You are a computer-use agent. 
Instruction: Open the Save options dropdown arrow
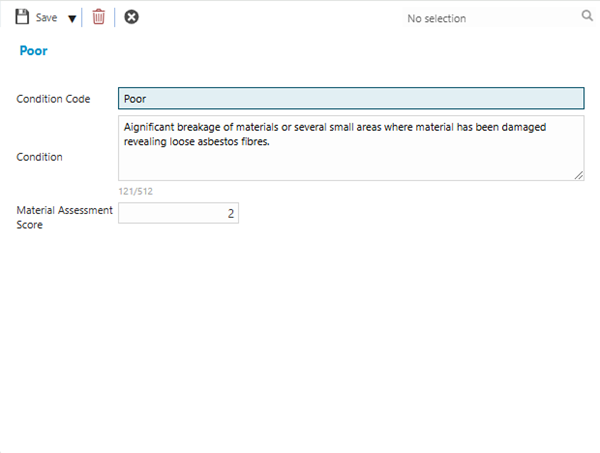(x=72, y=18)
